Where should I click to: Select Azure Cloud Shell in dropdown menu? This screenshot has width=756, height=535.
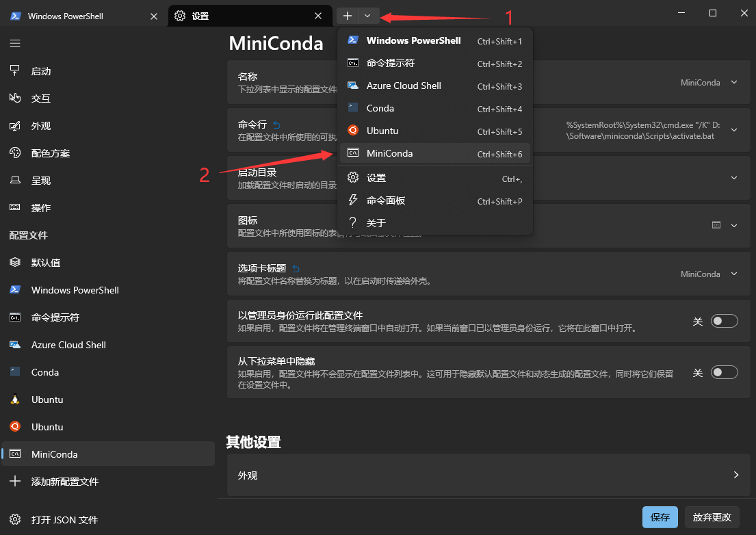tap(435, 86)
